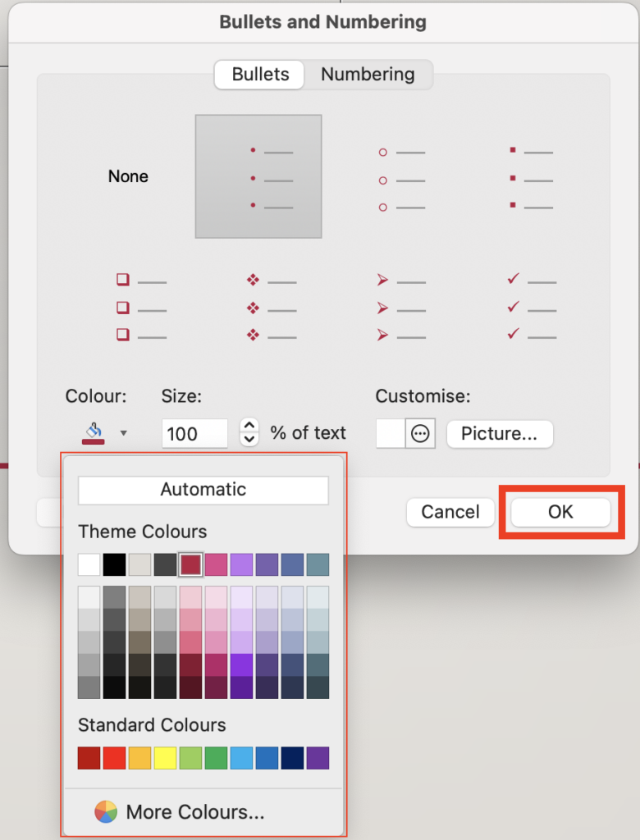Select None to remove bullets

pyautogui.click(x=128, y=176)
